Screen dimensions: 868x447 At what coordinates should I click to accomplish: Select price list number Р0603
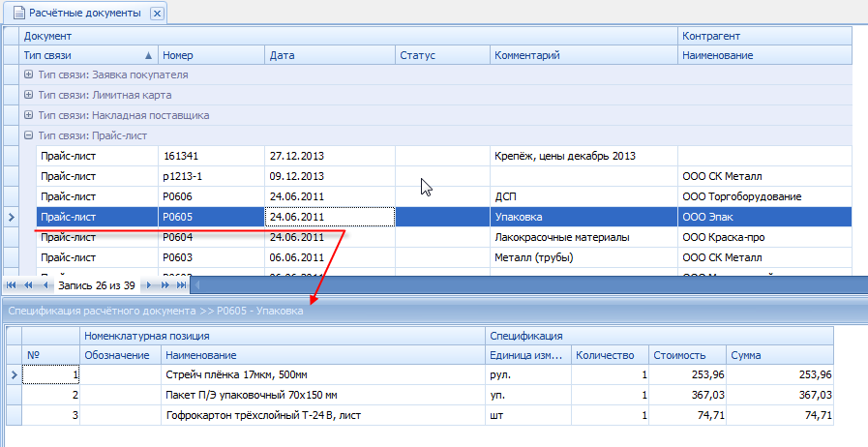[x=212, y=257]
